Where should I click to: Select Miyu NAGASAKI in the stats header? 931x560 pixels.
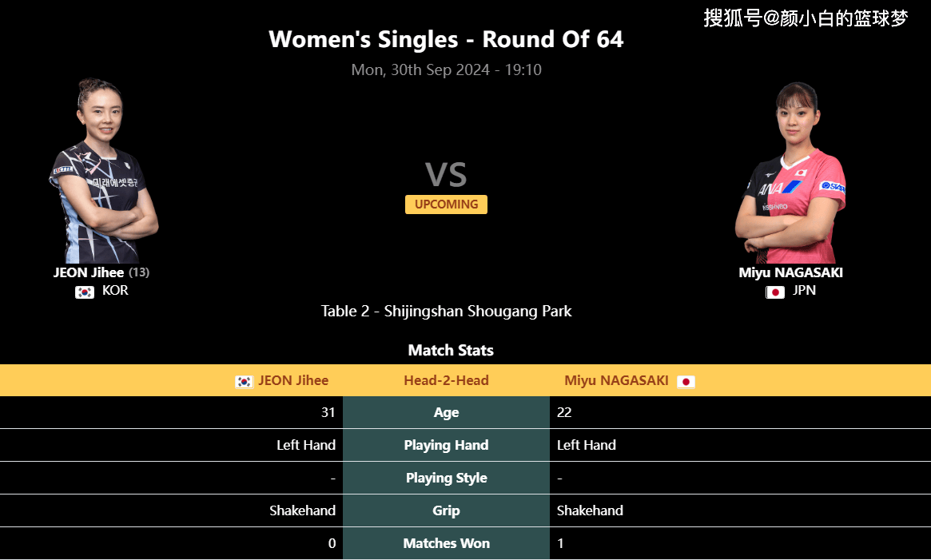(616, 381)
